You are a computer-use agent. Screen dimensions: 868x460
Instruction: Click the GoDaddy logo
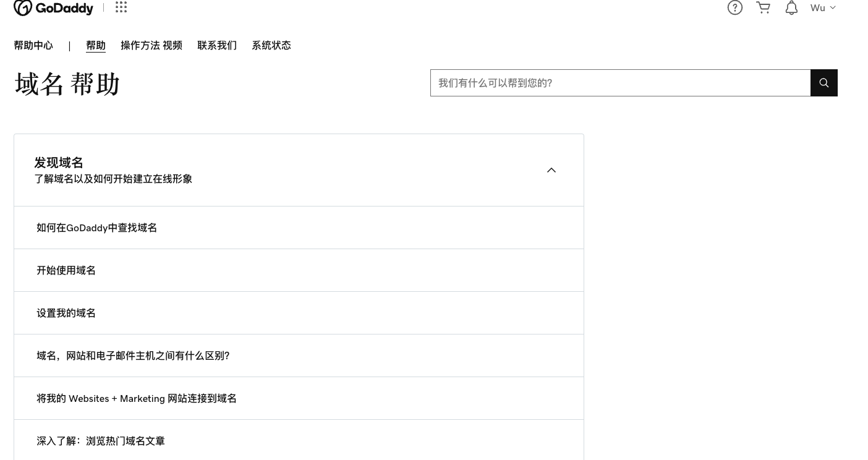coord(53,8)
